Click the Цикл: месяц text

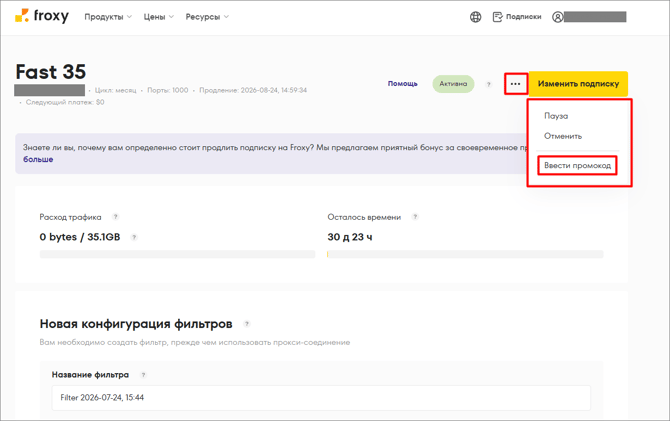coord(115,90)
